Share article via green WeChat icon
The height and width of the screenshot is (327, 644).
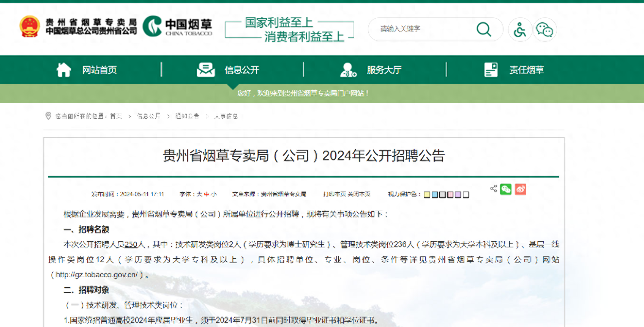[506, 189]
